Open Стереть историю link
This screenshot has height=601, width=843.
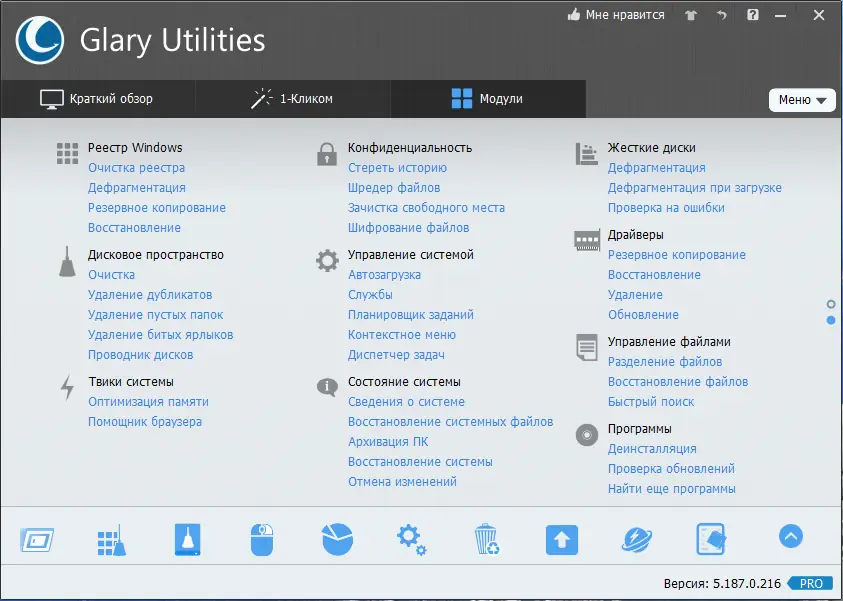pyautogui.click(x=399, y=167)
